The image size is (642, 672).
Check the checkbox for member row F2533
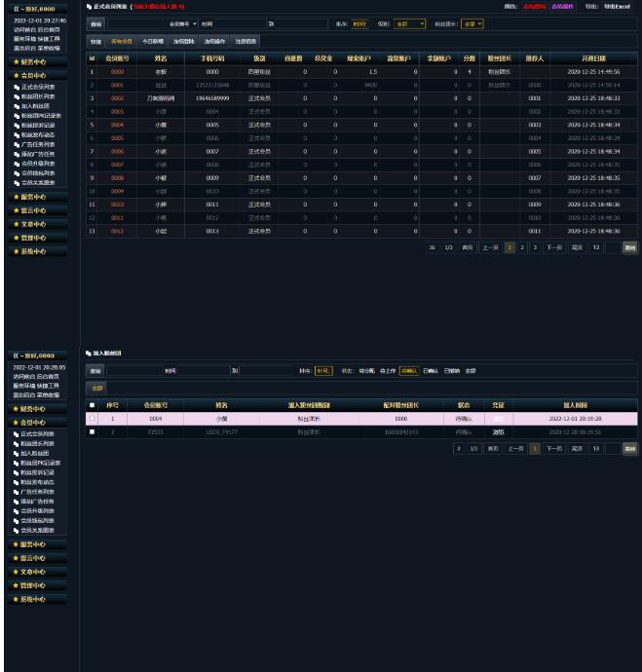[x=92, y=430]
